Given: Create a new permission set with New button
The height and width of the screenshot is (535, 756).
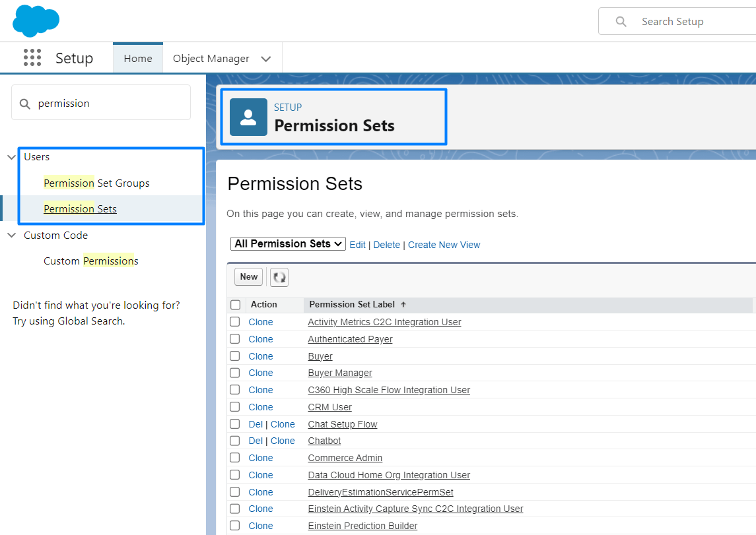Looking at the screenshot, I should pyautogui.click(x=248, y=276).
